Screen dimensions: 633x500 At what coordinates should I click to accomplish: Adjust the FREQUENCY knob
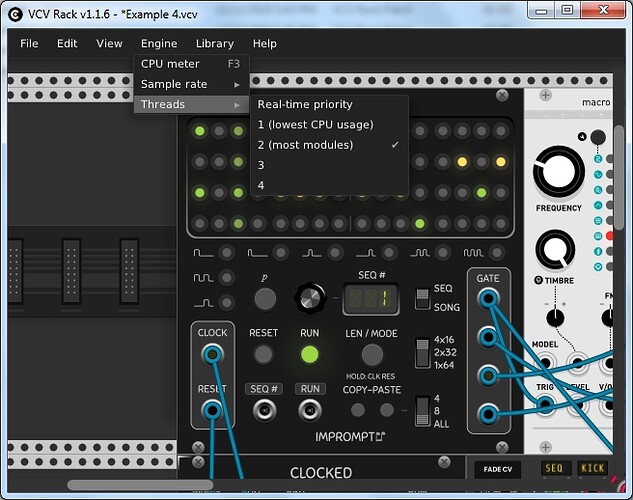[x=559, y=172]
